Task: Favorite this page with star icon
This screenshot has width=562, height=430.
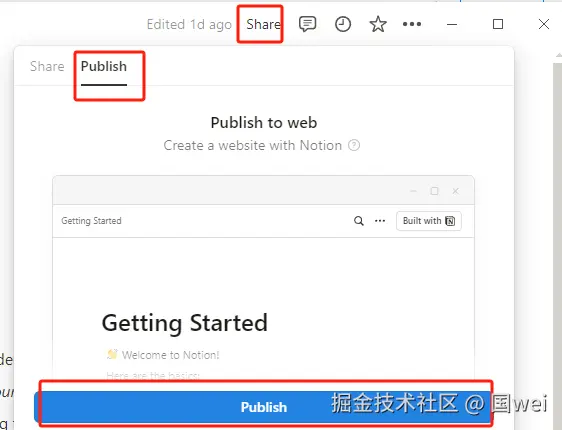Action: (x=378, y=24)
